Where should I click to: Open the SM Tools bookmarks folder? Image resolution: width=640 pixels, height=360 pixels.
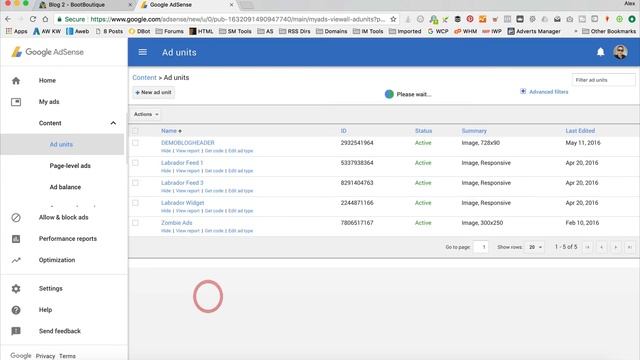(235, 31)
